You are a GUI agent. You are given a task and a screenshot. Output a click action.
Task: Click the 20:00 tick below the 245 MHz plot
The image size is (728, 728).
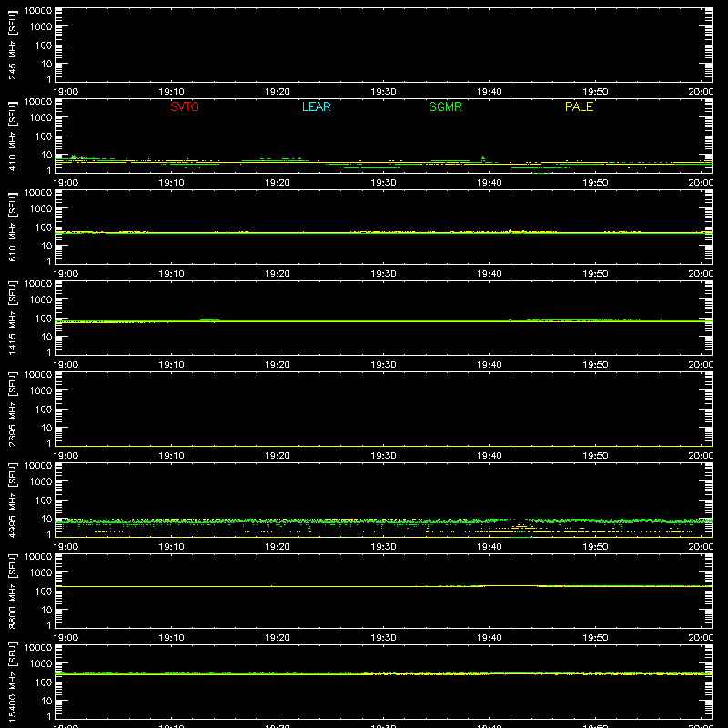[x=701, y=92]
